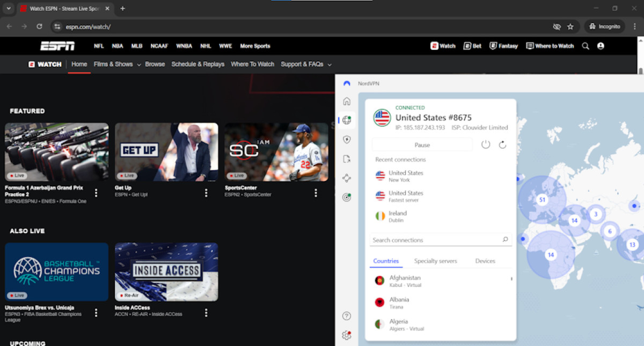Go back in Chrome
This screenshot has height=346, width=644.
9,26
